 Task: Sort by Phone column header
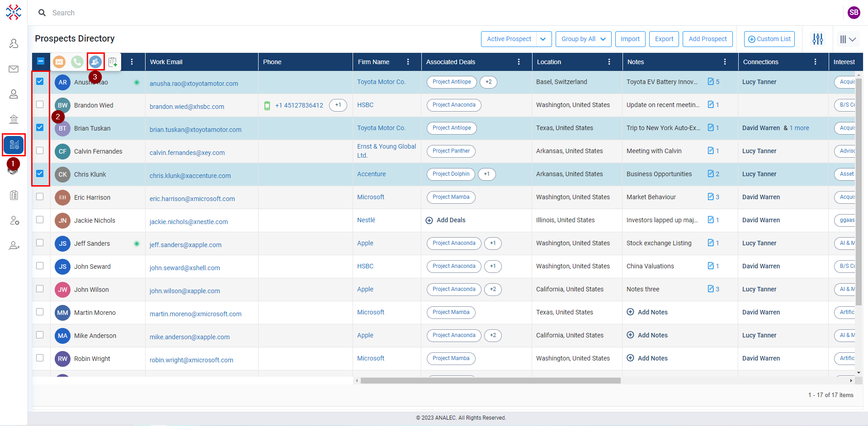[x=272, y=62]
